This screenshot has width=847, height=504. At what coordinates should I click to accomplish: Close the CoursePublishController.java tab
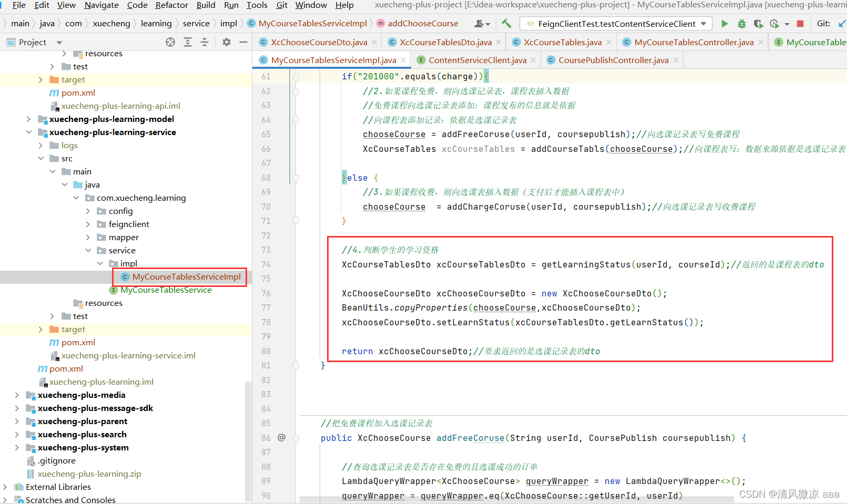(676, 60)
